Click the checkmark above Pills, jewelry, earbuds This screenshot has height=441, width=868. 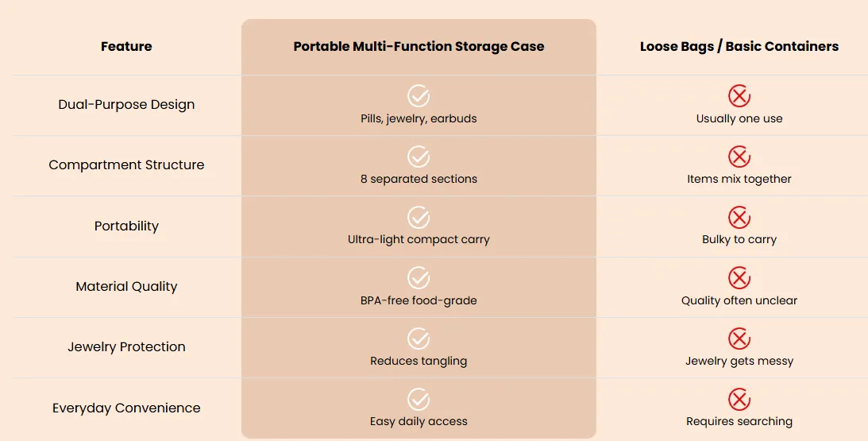419,96
